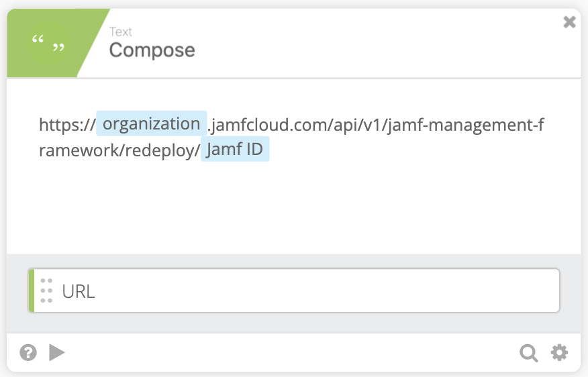Click the blank footer space between play and search icons
The image size is (588, 377).
tap(293, 353)
